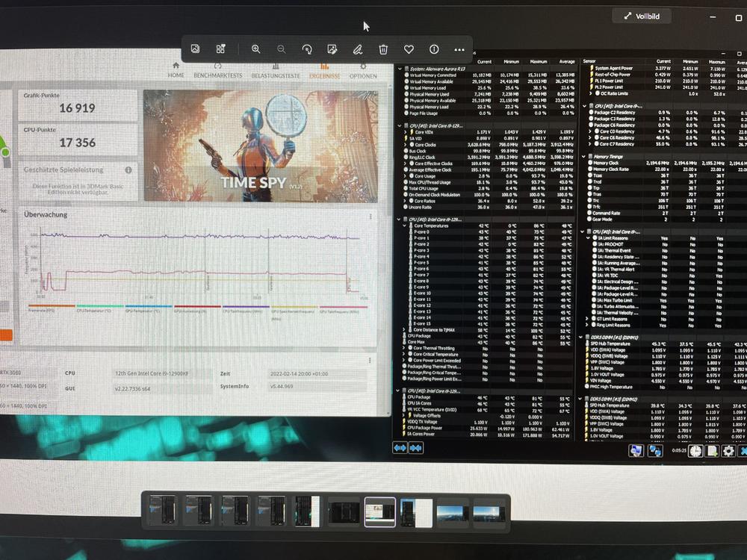Select the last landscape thumbnail in filmstrip
The height and width of the screenshot is (560, 747).
pos(489,512)
